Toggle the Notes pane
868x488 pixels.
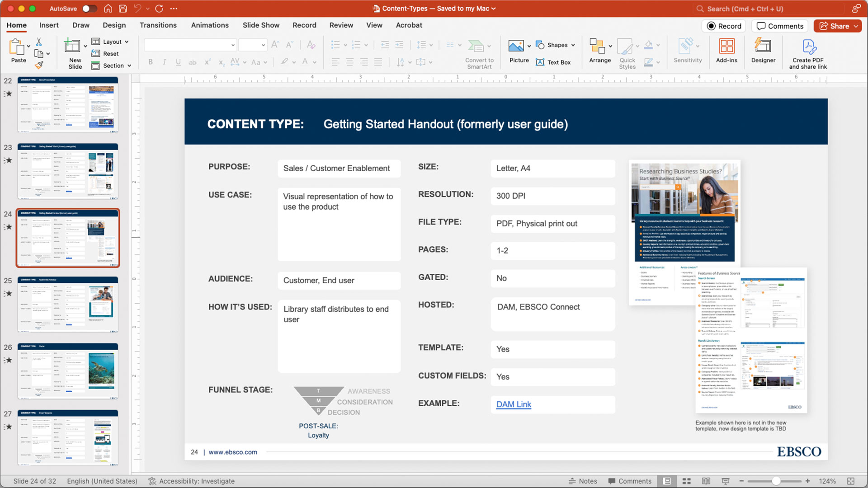pos(583,481)
